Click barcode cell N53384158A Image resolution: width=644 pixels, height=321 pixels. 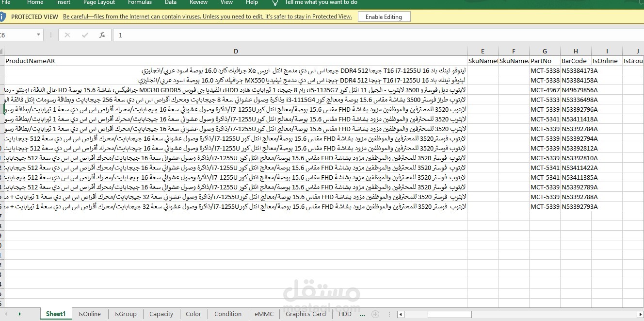[576, 80]
